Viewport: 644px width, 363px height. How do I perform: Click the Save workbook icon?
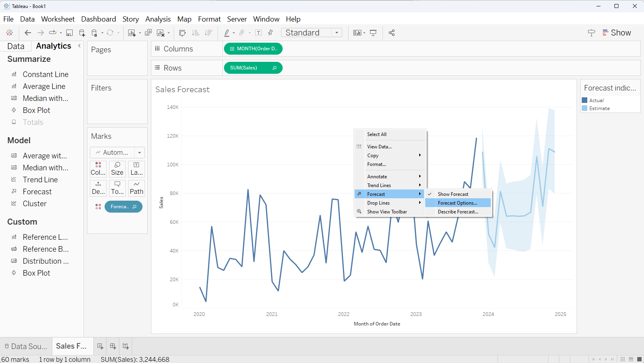[69, 33]
